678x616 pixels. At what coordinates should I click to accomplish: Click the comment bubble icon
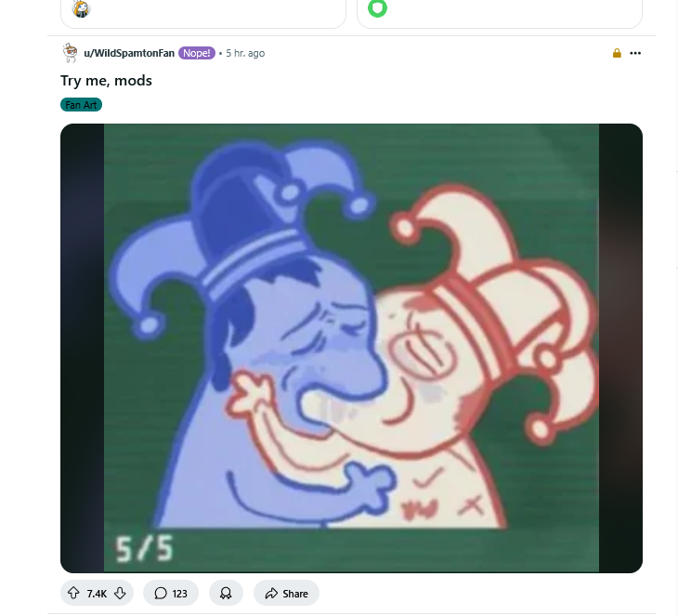pyautogui.click(x=161, y=593)
